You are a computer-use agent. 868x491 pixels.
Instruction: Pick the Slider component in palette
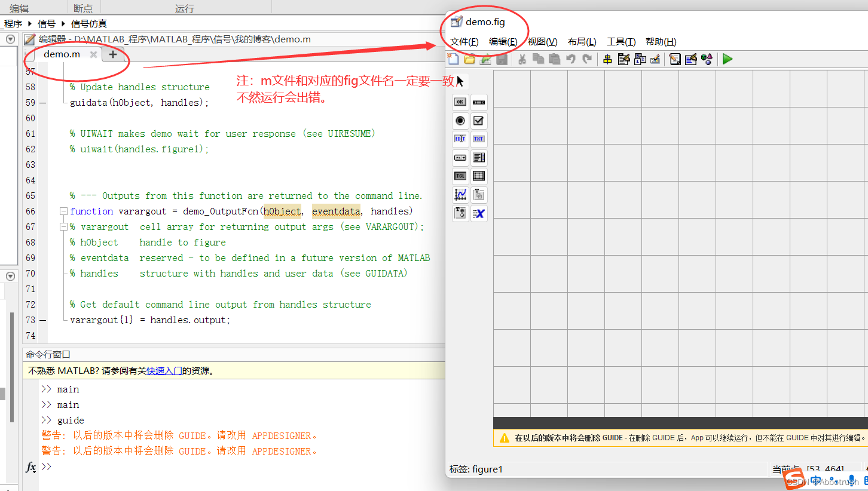(x=479, y=102)
